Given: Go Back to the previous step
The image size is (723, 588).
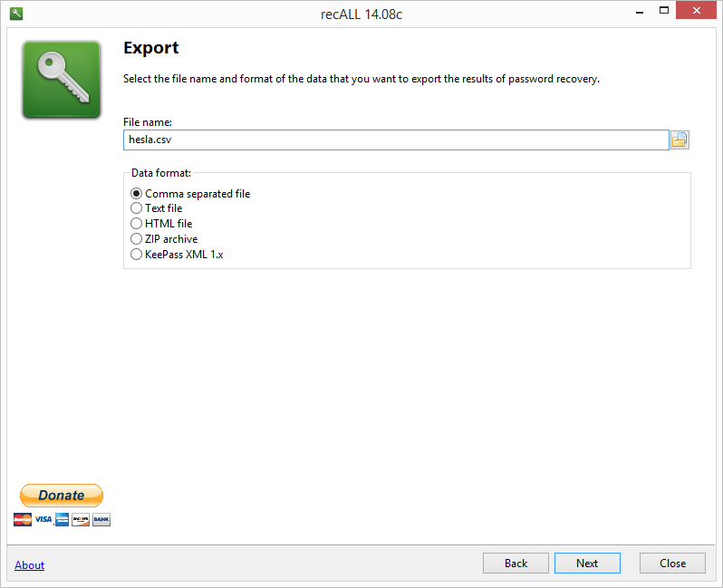Looking at the screenshot, I should coord(516,564).
